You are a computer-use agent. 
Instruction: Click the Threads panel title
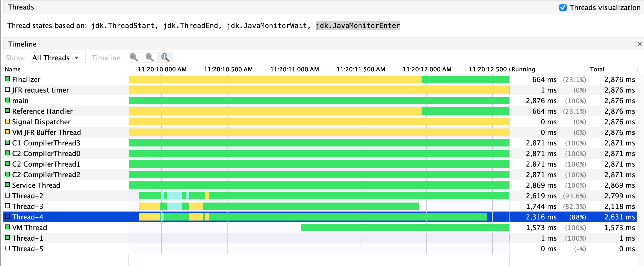[x=21, y=7]
